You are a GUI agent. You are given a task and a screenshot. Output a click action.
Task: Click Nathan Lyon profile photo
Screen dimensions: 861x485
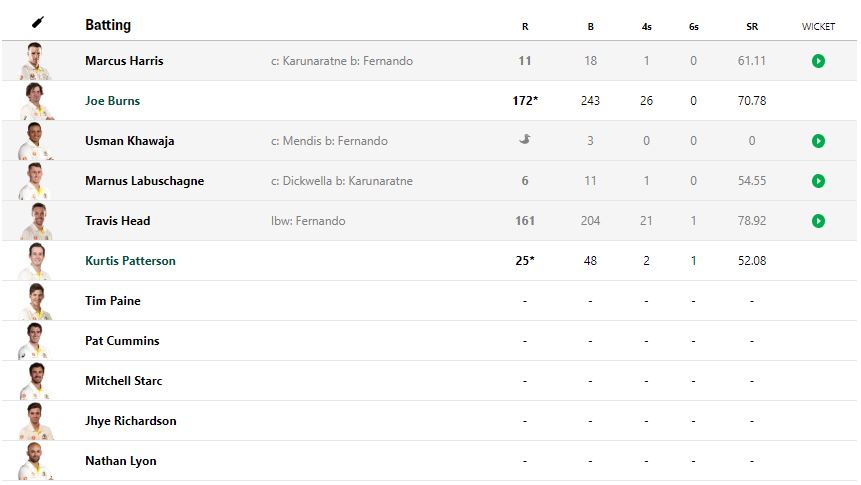(x=36, y=460)
